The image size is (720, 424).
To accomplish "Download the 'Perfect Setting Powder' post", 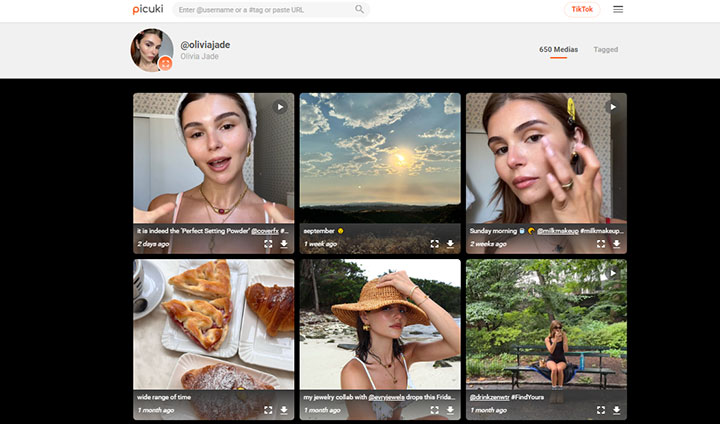I will tap(284, 244).
